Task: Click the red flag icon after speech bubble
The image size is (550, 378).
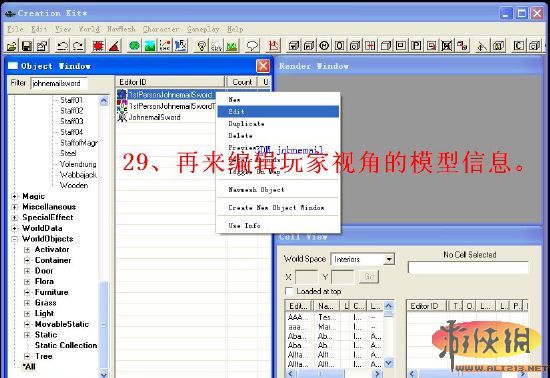Action: tap(274, 46)
